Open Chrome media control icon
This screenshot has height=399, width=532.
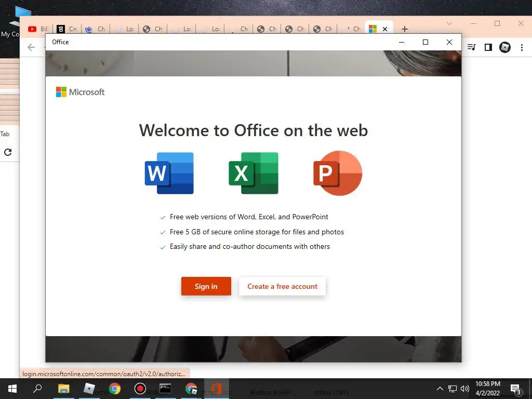click(x=472, y=47)
